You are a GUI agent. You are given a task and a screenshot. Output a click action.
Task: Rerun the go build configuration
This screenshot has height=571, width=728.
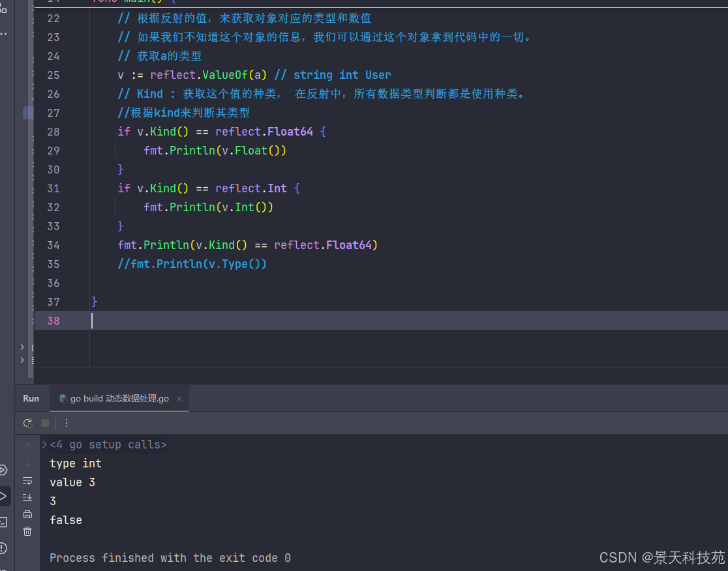point(27,423)
